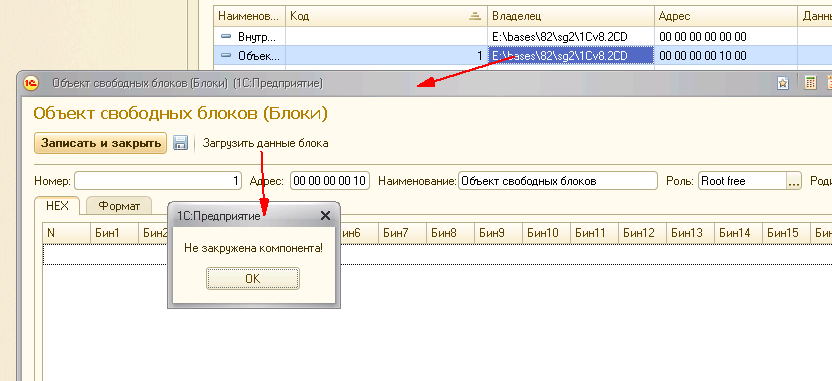Click the N column header in HEX table
The image size is (832, 381).
(x=66, y=232)
